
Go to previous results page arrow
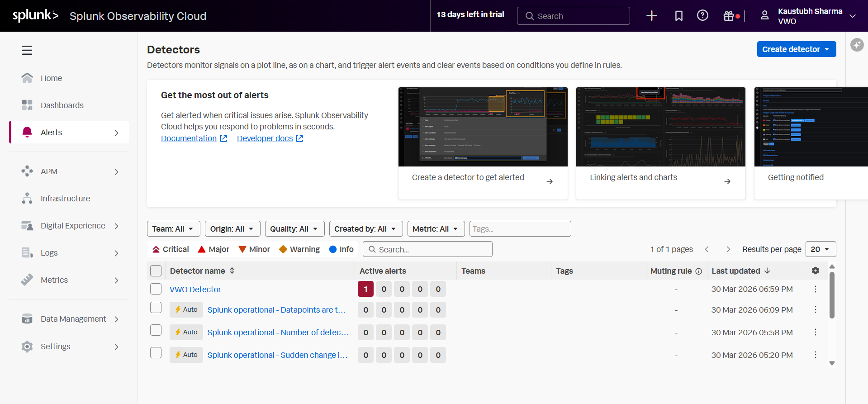pyautogui.click(x=707, y=249)
